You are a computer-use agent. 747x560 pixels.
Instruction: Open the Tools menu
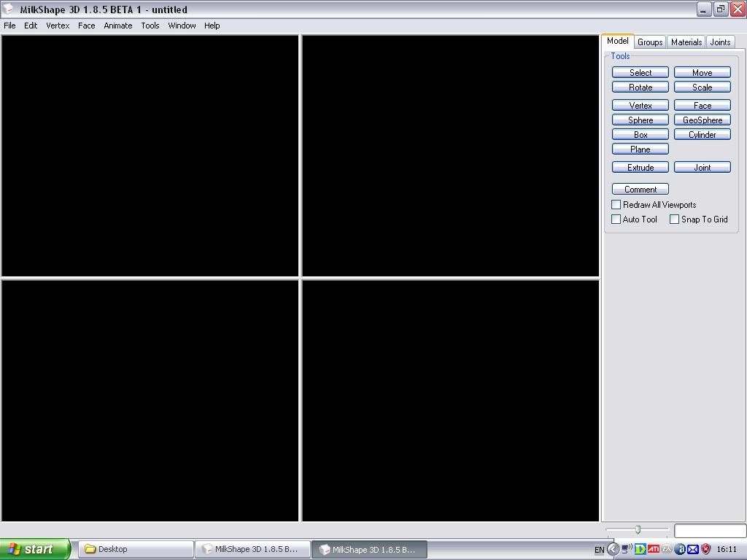[x=150, y=26]
